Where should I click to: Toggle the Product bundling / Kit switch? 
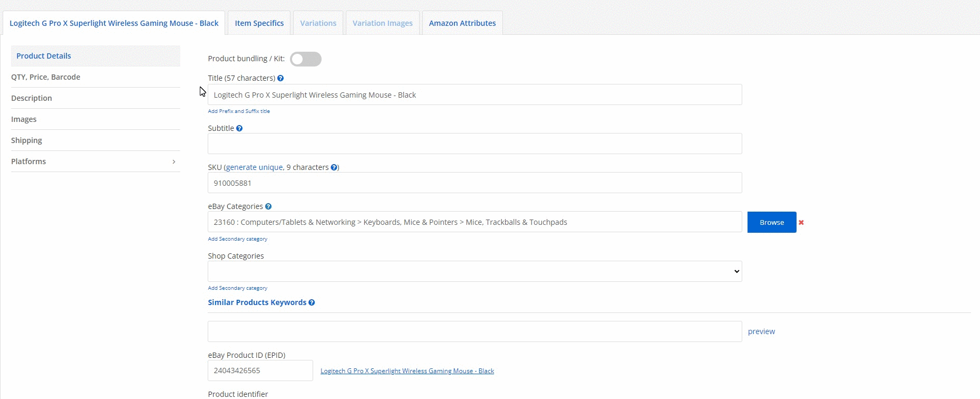[306, 59]
